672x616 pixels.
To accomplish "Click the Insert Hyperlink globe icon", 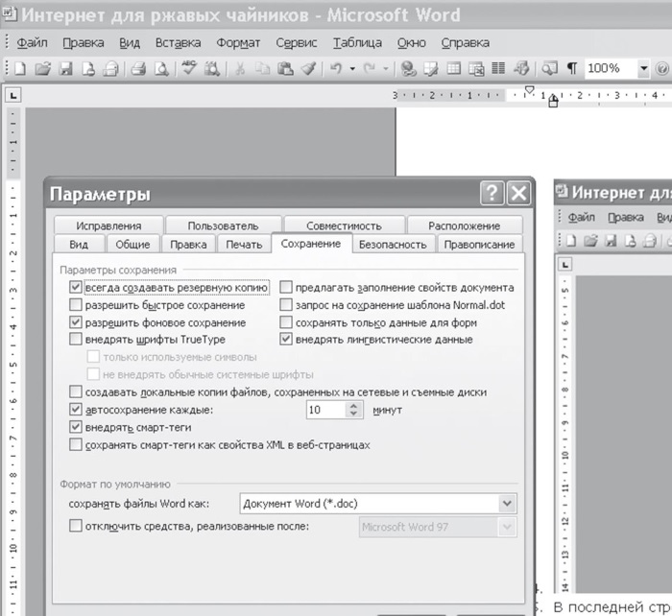I will coord(408,69).
